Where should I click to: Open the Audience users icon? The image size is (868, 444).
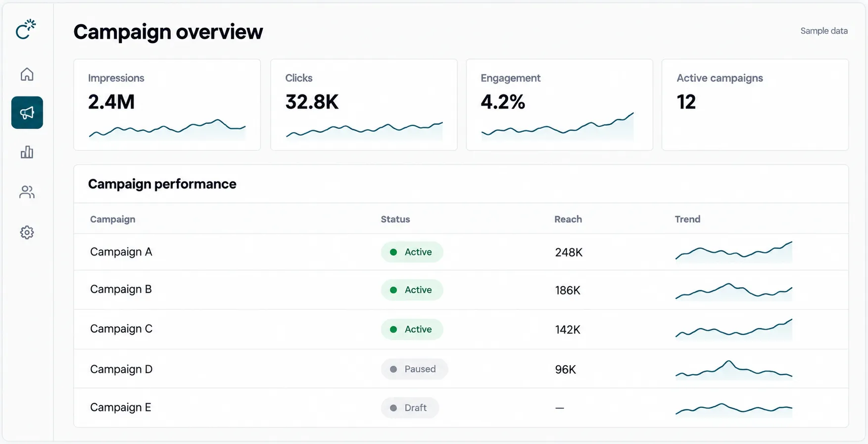[x=27, y=192]
